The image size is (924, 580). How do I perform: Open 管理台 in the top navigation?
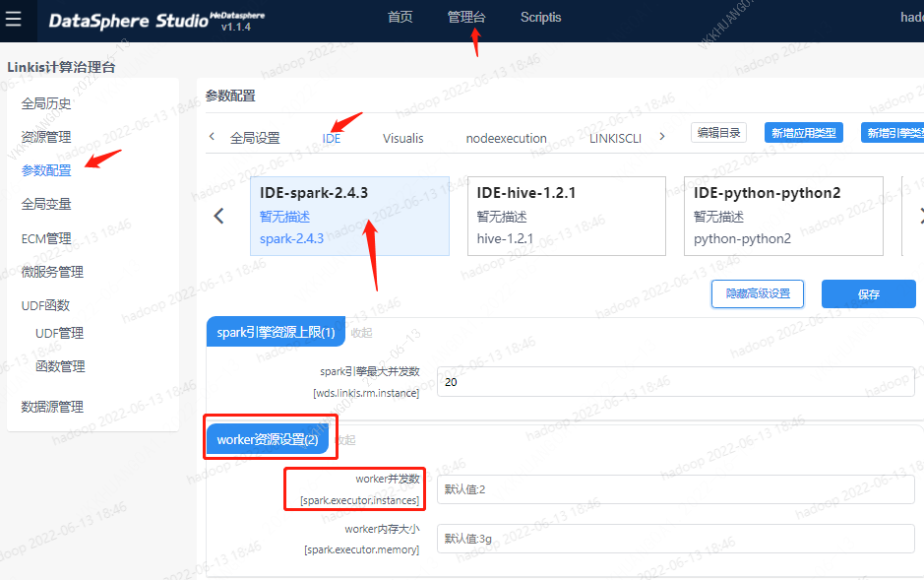(x=465, y=17)
